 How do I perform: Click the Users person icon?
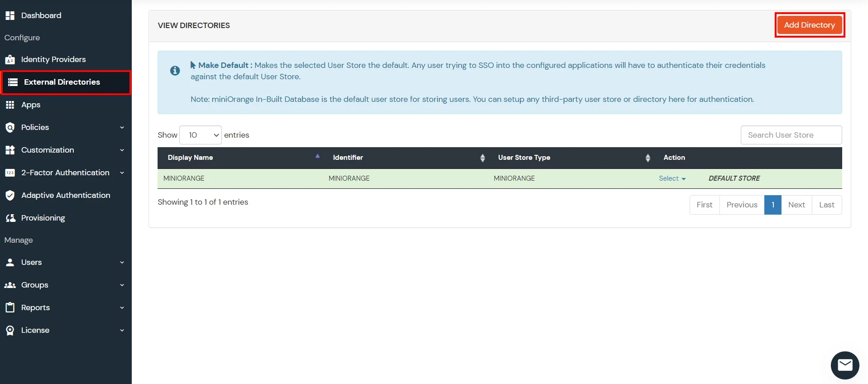click(x=10, y=262)
